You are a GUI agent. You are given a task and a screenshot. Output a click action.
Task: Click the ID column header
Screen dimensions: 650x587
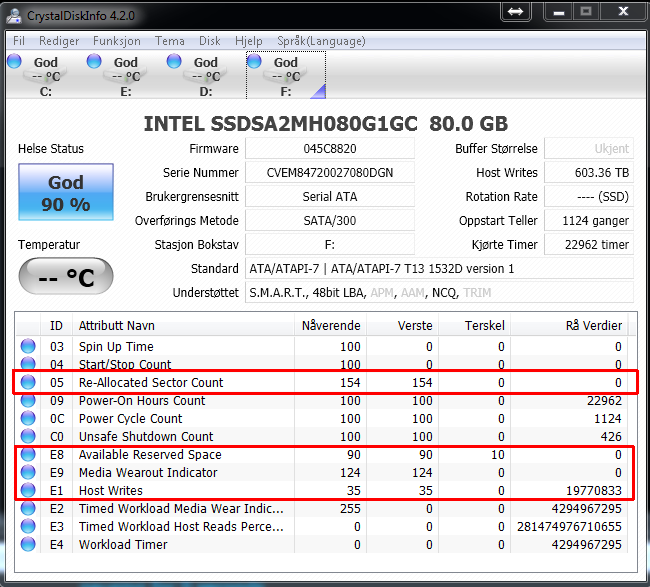(x=56, y=325)
